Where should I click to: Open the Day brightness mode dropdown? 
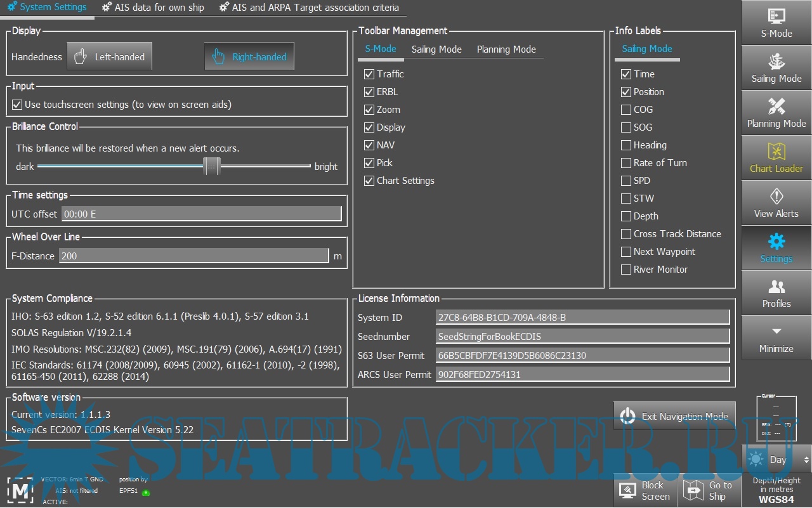pyautogui.click(x=778, y=460)
